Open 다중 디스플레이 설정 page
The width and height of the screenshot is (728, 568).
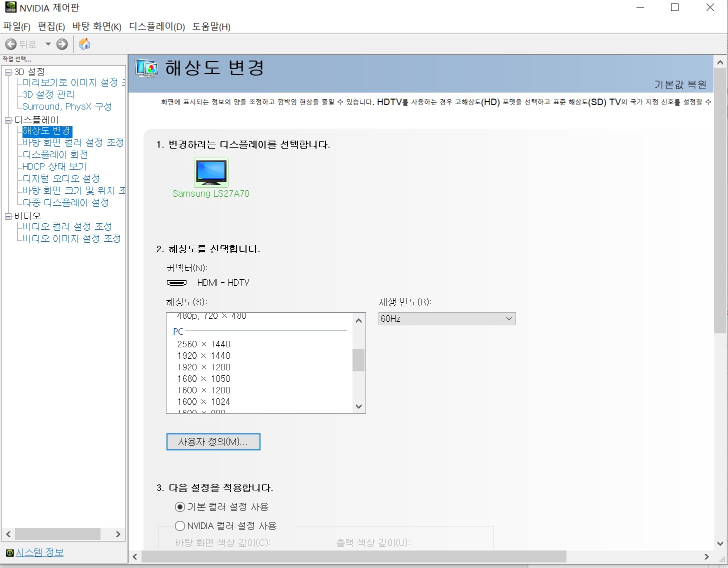pyautogui.click(x=65, y=203)
